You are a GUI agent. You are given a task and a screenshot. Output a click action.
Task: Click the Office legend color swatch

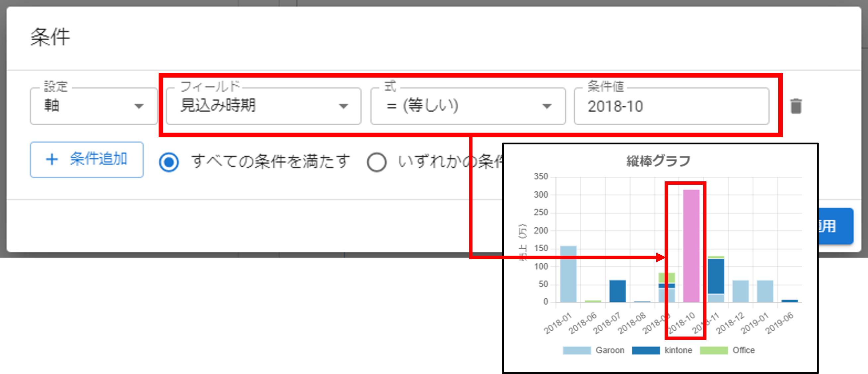[714, 350]
